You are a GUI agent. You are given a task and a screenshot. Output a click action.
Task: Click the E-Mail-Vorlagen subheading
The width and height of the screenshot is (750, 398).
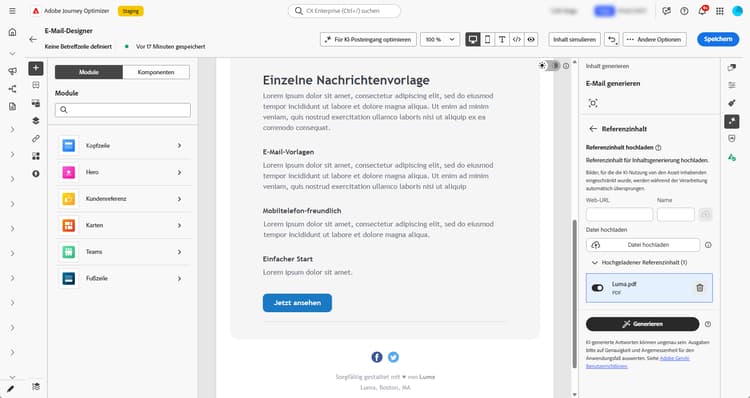288,152
